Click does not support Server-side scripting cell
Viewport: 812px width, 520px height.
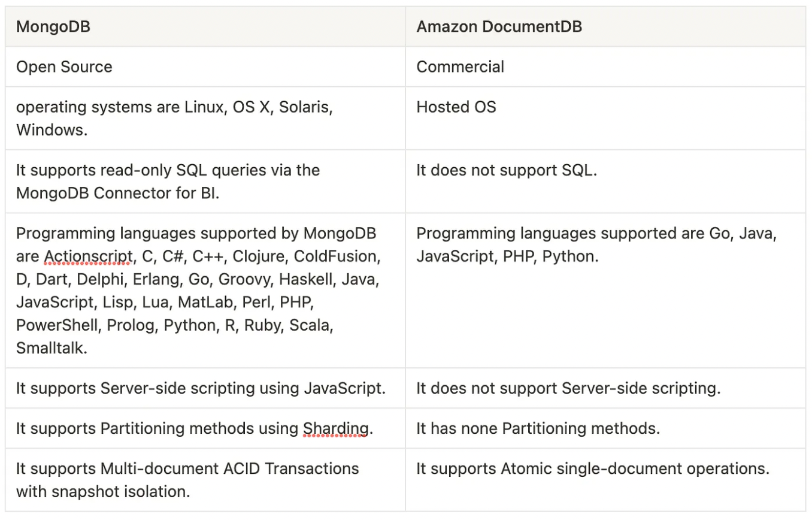click(x=605, y=388)
